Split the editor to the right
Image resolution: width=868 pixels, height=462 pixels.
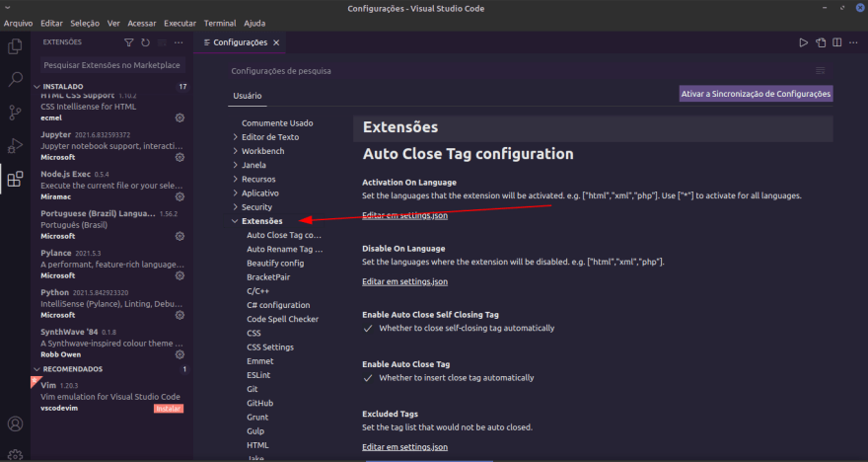point(837,42)
